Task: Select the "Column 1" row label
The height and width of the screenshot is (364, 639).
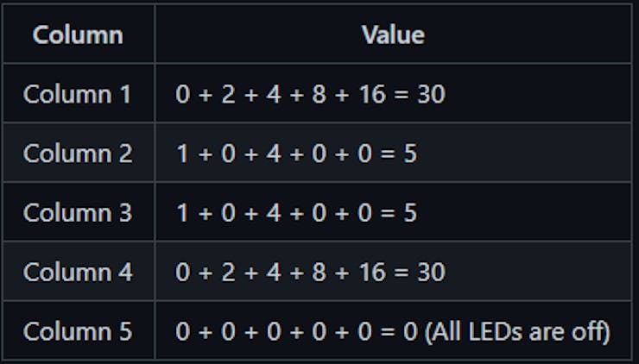Action: tap(78, 94)
